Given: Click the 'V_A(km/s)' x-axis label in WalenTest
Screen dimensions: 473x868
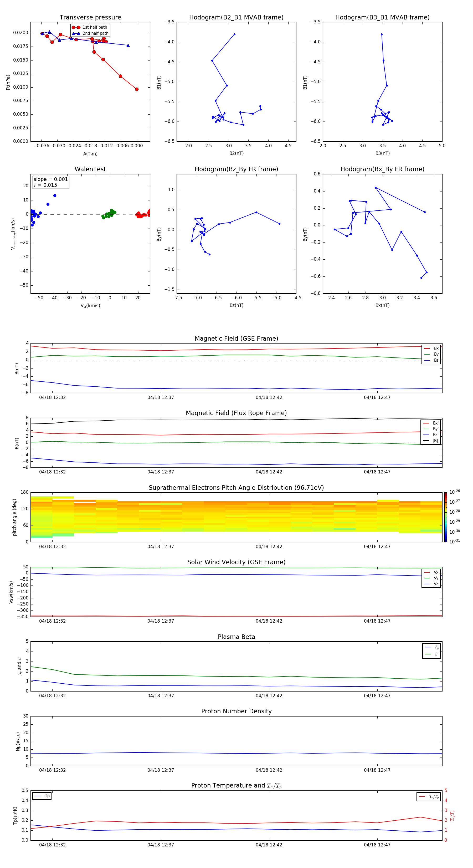Looking at the screenshot, I should 90,306.
